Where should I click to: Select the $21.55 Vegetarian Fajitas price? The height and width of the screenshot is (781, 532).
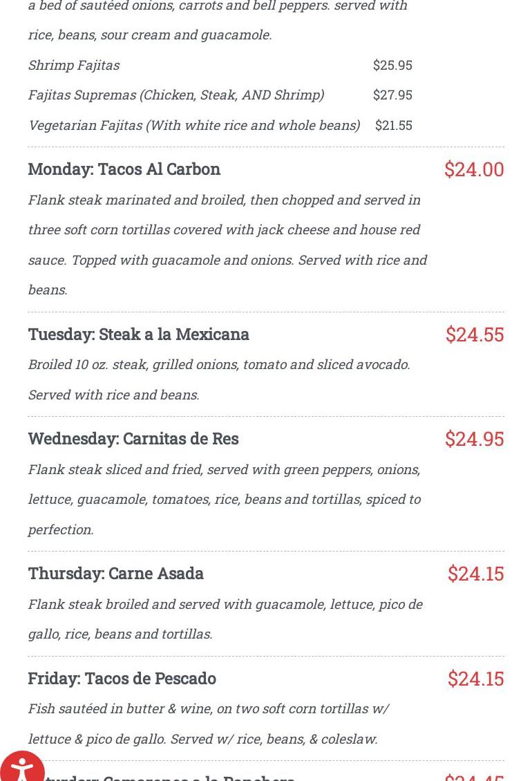[394, 125]
